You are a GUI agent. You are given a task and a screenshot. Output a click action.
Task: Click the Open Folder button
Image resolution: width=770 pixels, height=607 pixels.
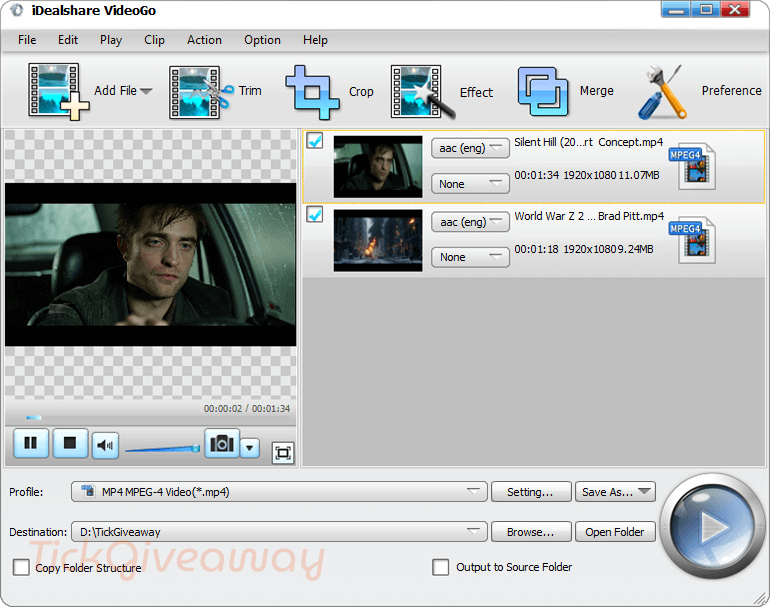tap(615, 532)
